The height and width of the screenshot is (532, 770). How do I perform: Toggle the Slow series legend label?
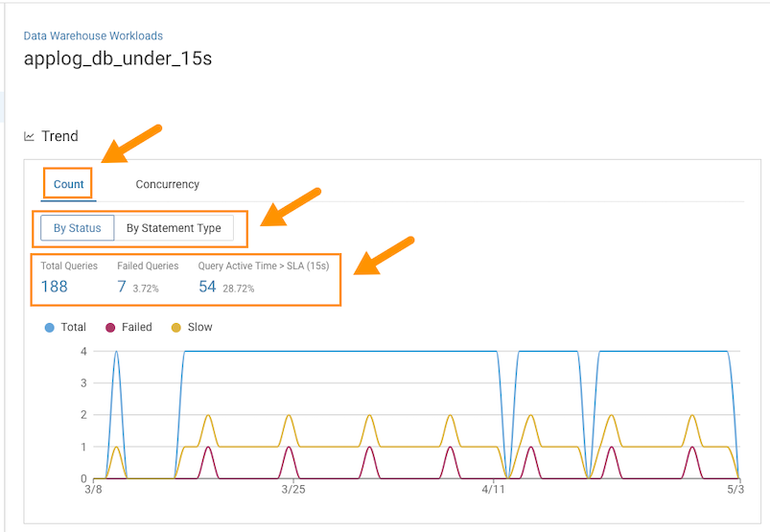199,327
